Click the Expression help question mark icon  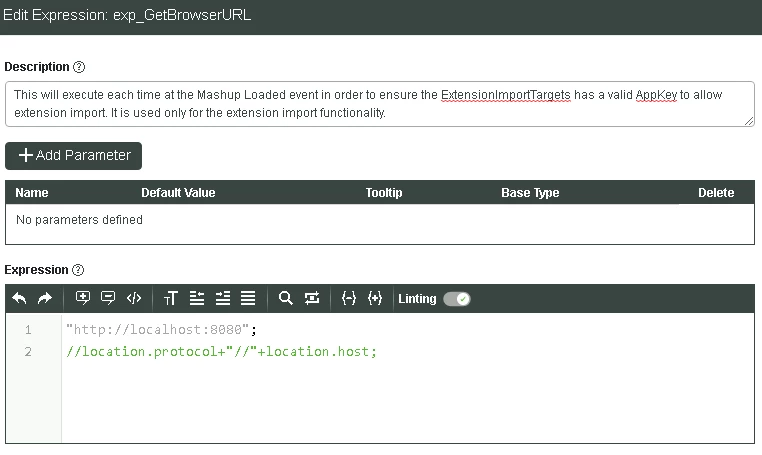(x=78, y=270)
